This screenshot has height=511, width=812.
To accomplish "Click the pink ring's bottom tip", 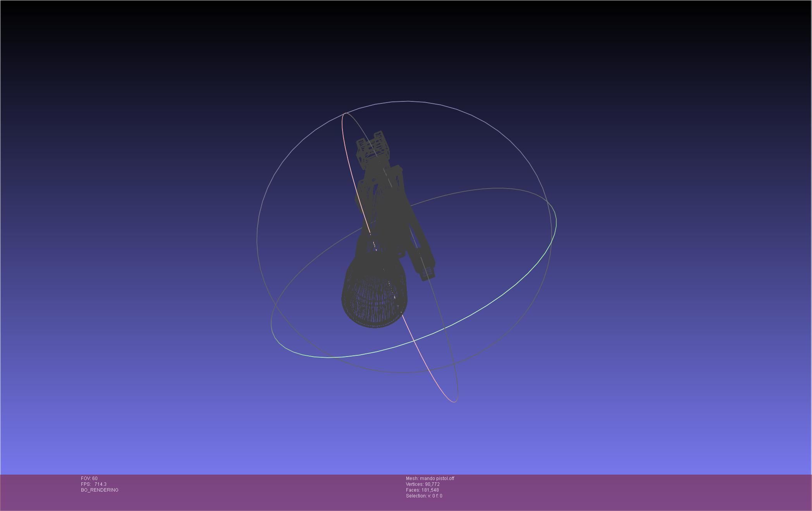I will pyautogui.click(x=454, y=402).
